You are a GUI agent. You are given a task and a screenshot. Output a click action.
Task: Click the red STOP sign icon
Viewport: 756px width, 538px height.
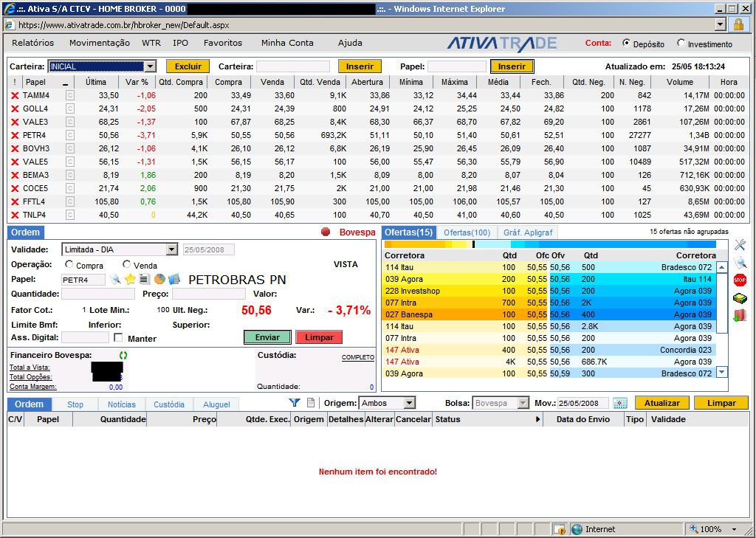pyautogui.click(x=740, y=280)
